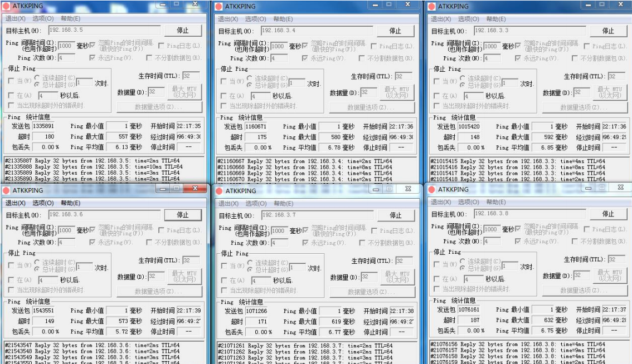Click 发送包 value 1015420 in 192.168.3.3 window
Screen dimensions: 632x364
tap(469, 126)
